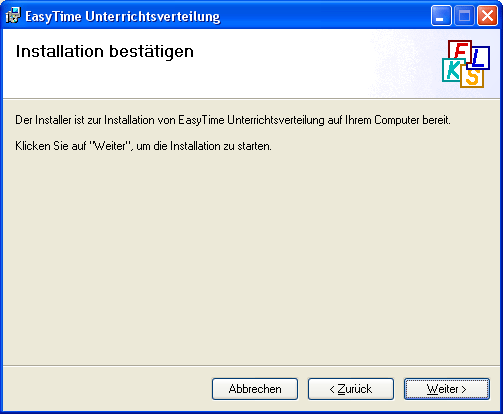Viewport: 503px width, 414px height.
Task: Click the blue L block in logo
Action: tap(479, 57)
